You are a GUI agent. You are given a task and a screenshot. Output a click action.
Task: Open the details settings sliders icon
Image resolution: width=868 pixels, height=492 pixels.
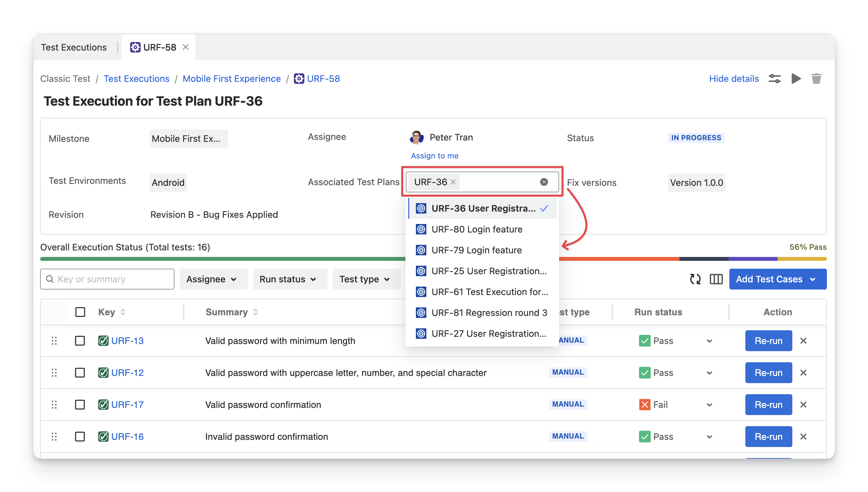774,79
